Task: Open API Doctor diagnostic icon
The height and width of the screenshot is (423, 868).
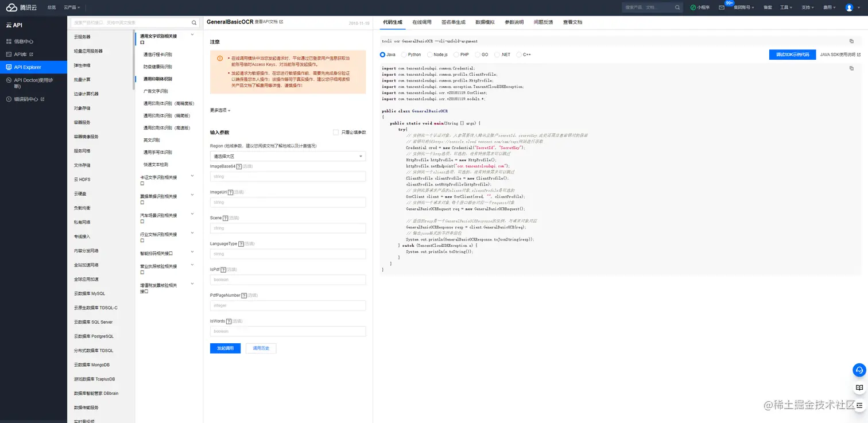Action: pos(9,80)
